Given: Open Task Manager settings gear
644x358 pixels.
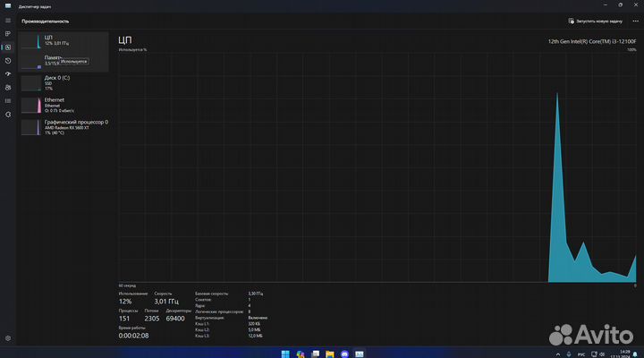Looking at the screenshot, I should pos(7,339).
